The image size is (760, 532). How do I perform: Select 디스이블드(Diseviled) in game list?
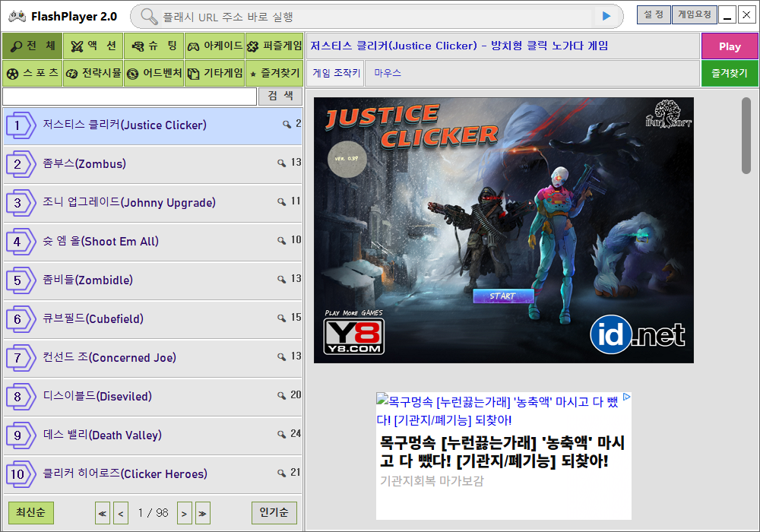click(153, 397)
